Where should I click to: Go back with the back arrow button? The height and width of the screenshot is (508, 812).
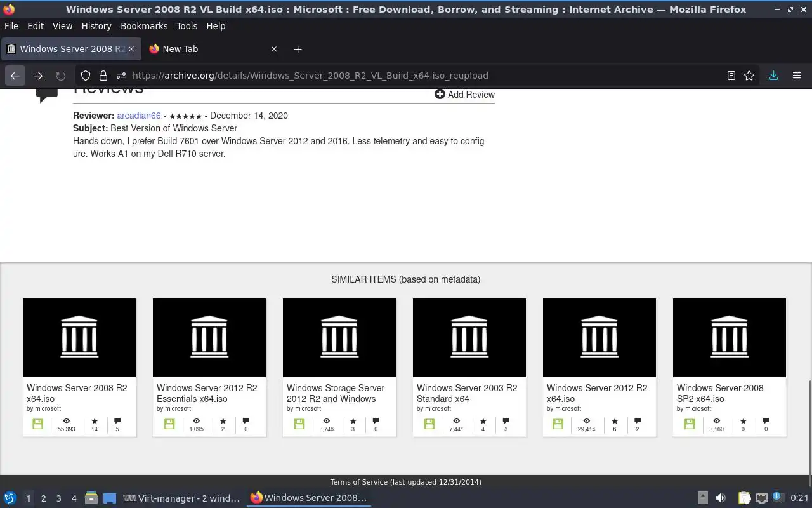(15, 76)
